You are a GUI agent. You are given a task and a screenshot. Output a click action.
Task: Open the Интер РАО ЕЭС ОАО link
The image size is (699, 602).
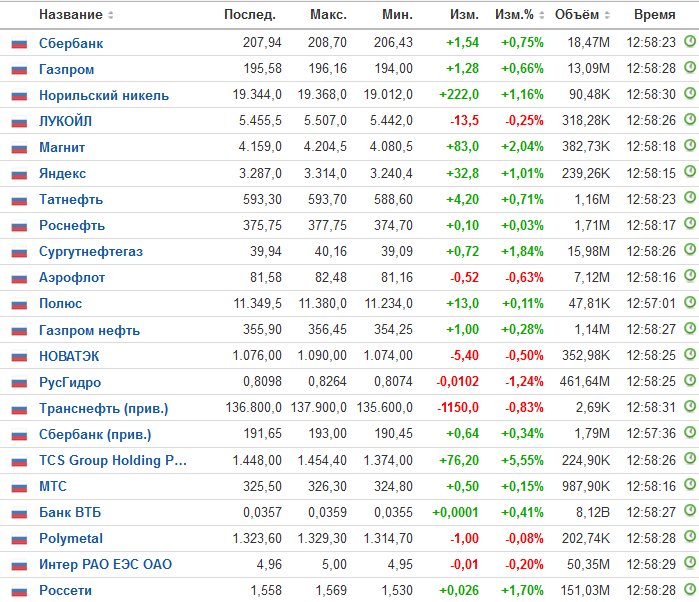(105, 565)
